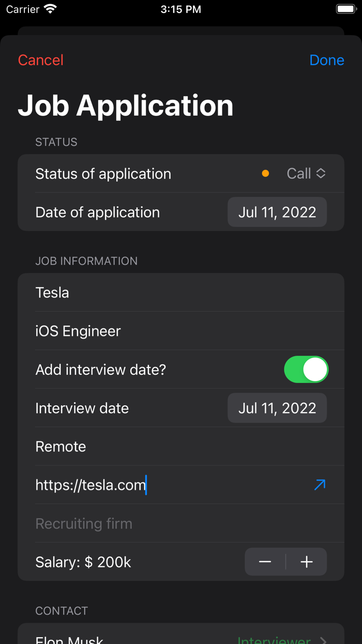362x644 pixels.
Task: Click the orange status indicator dot
Action: [x=265, y=173]
